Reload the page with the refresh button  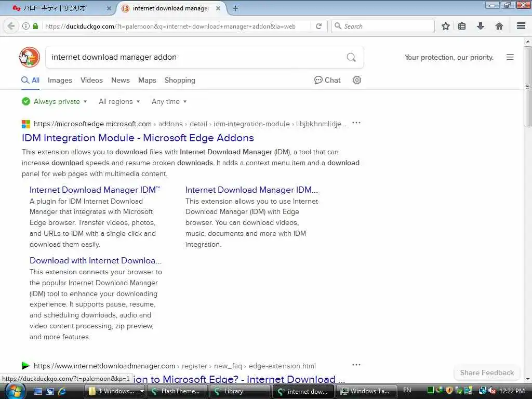pos(318,26)
